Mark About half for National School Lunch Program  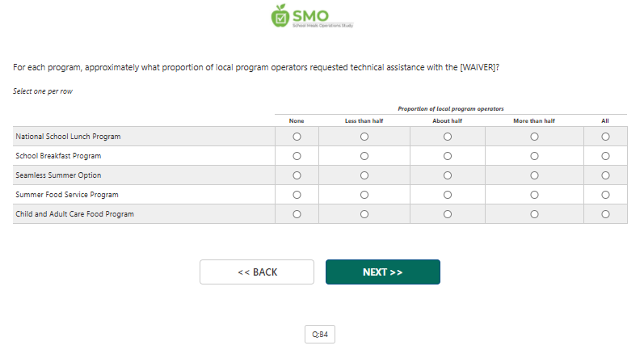tap(448, 137)
